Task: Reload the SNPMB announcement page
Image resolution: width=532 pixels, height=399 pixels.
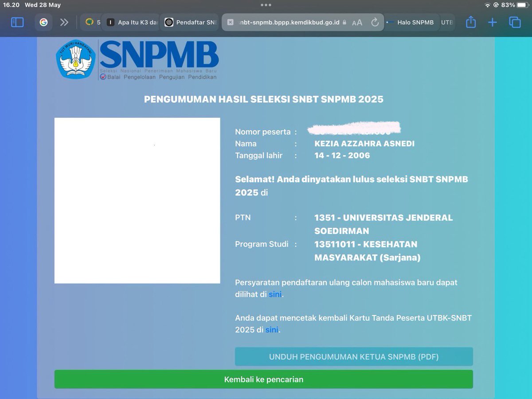Action: pyautogui.click(x=375, y=22)
